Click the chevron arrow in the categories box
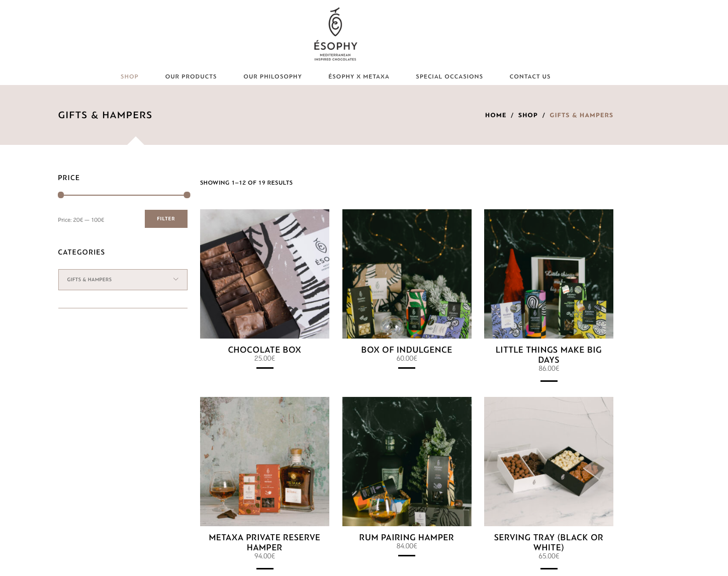 coord(175,279)
